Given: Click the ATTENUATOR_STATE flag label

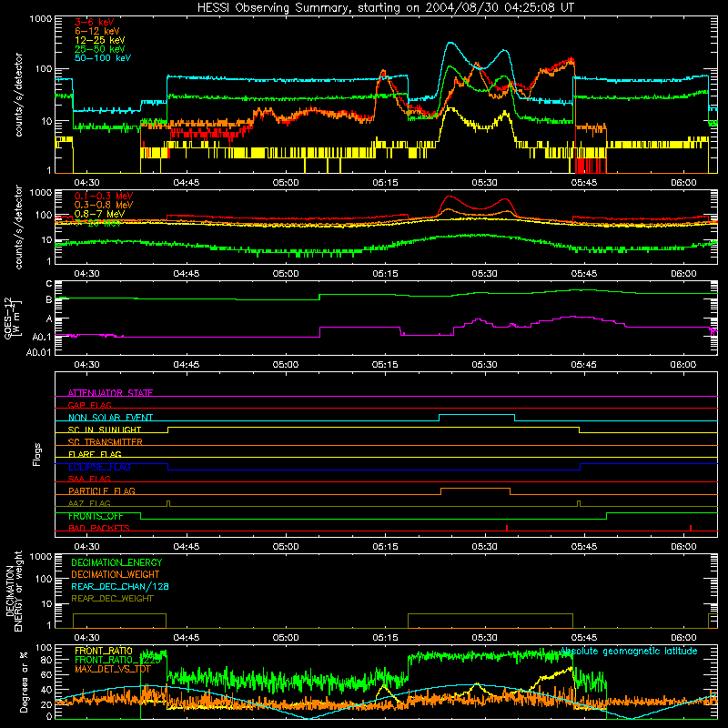Looking at the screenshot, I should 110,393.
